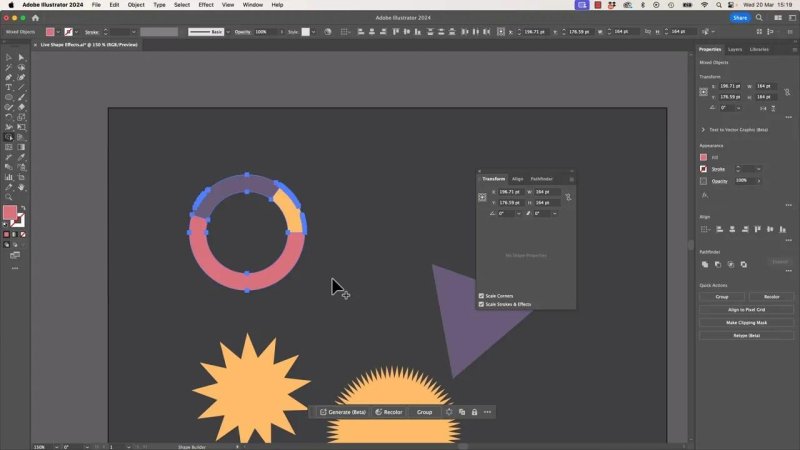The image size is (800, 450).
Task: Toggle Scale Corners checkbox
Action: tap(481, 296)
